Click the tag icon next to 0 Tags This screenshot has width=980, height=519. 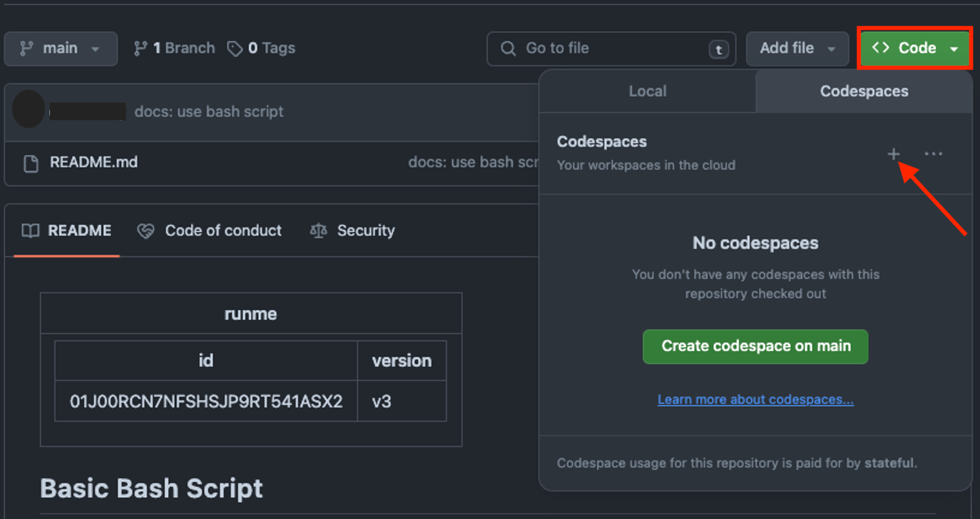[x=235, y=48]
